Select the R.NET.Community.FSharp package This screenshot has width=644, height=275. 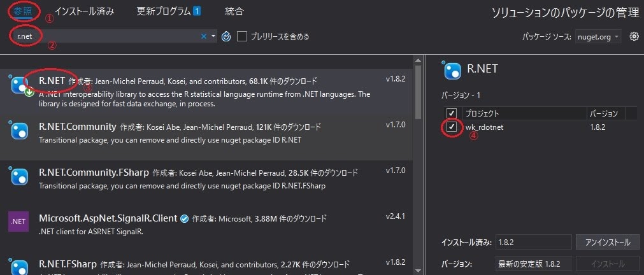point(206,183)
